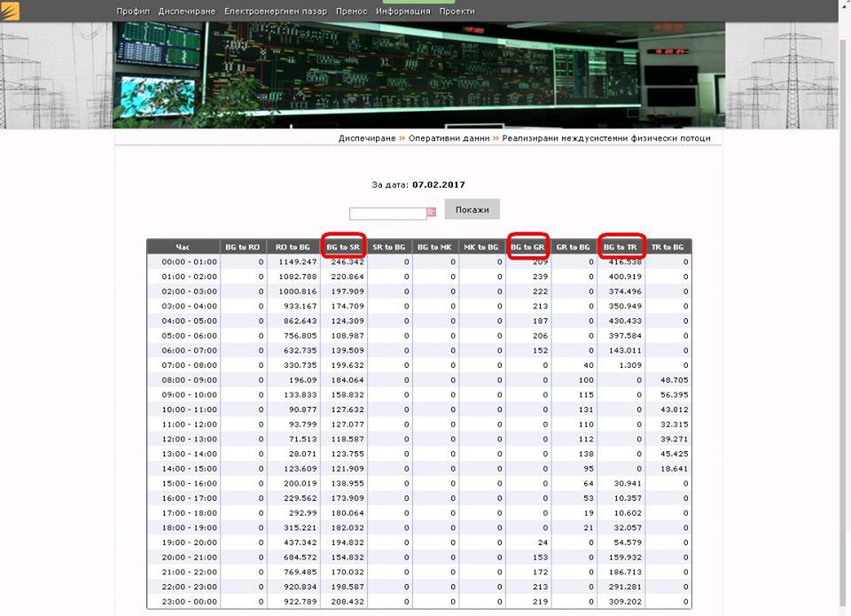Screen dimensions: 851x616
Task: Click the RO to BG column header
Action: [293, 247]
